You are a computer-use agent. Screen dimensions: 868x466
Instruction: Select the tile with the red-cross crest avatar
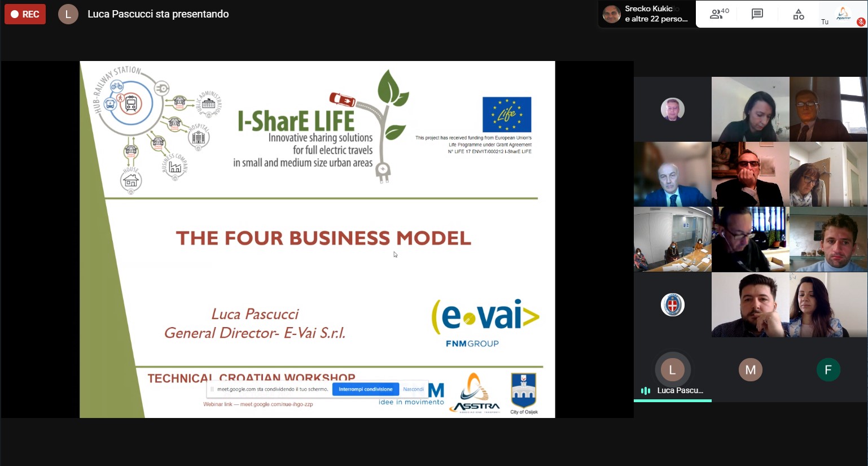[672, 305]
